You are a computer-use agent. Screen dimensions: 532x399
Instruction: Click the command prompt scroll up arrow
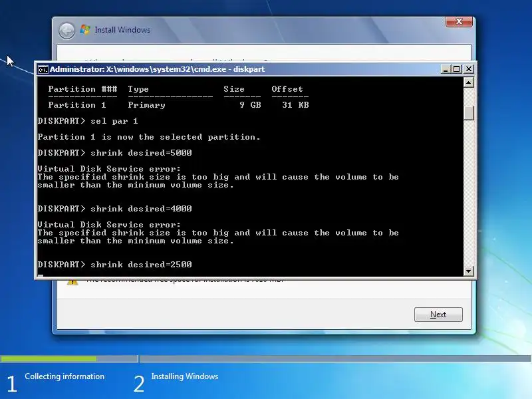[469, 82]
